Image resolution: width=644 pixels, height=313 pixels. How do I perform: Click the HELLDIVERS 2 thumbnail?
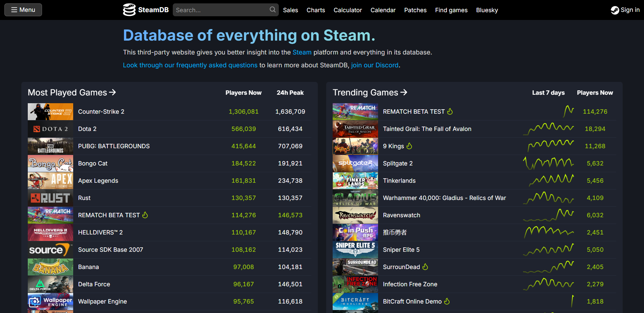pos(50,232)
